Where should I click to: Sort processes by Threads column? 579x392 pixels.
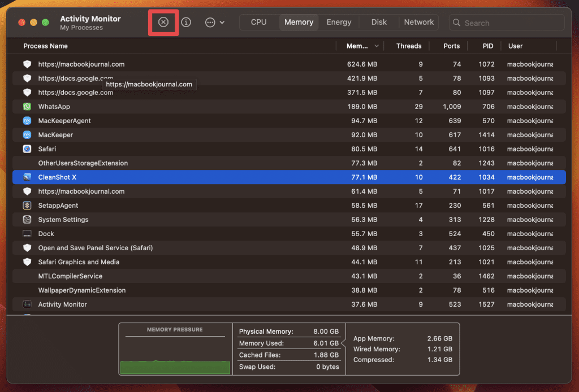[408, 46]
